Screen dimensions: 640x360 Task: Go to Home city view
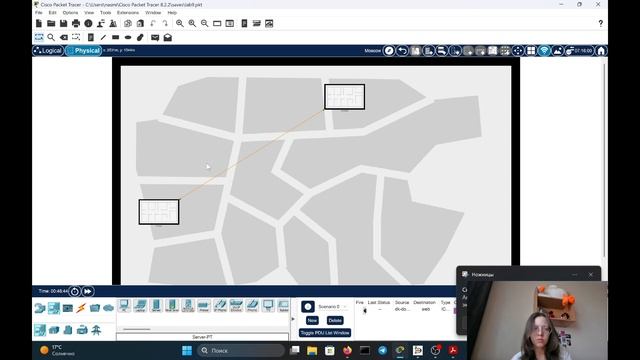coord(601,51)
